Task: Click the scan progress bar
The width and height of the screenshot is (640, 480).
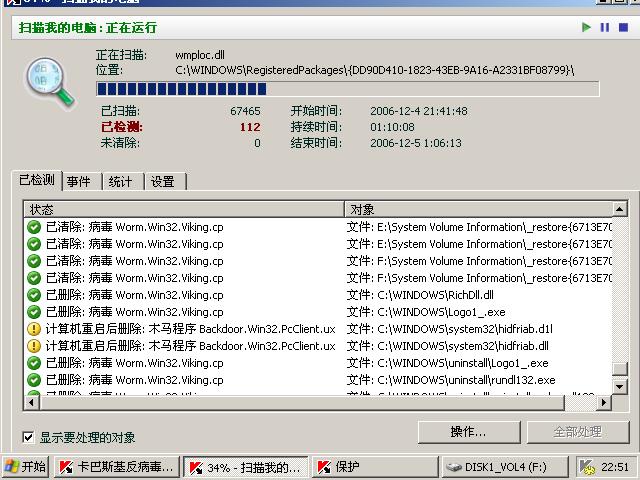Action: click(348, 89)
